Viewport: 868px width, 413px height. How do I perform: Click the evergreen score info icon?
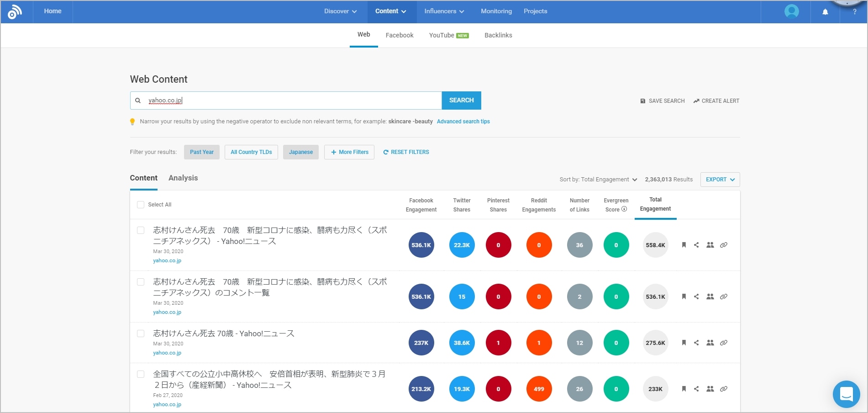(x=624, y=209)
